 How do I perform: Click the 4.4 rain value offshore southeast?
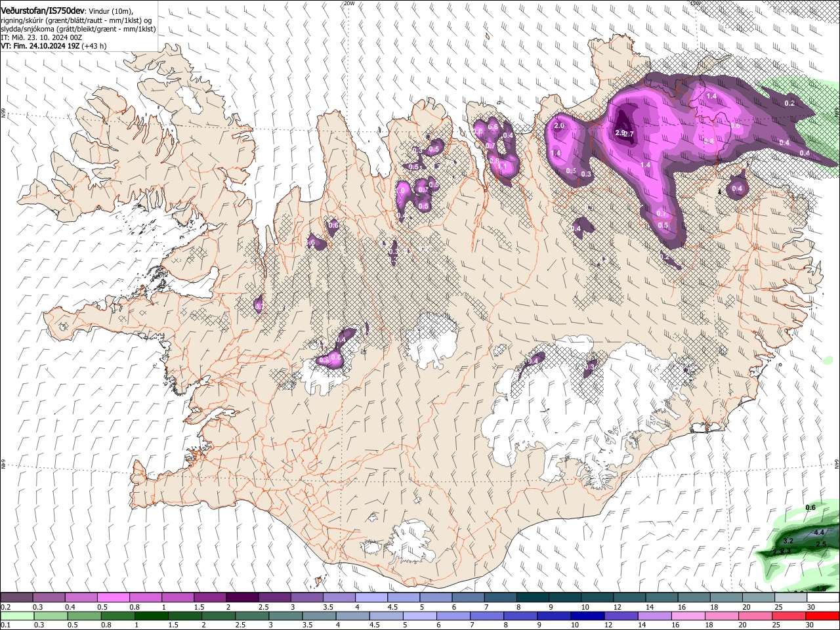click(x=818, y=532)
